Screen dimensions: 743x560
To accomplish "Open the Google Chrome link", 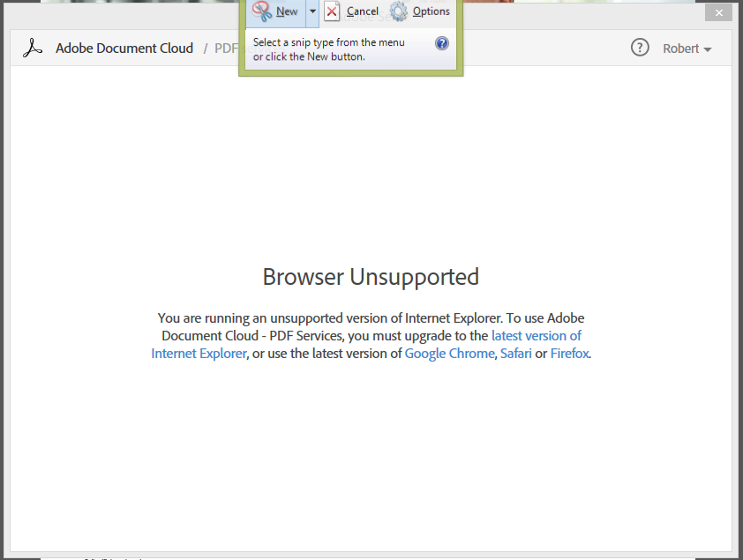I will [449, 354].
